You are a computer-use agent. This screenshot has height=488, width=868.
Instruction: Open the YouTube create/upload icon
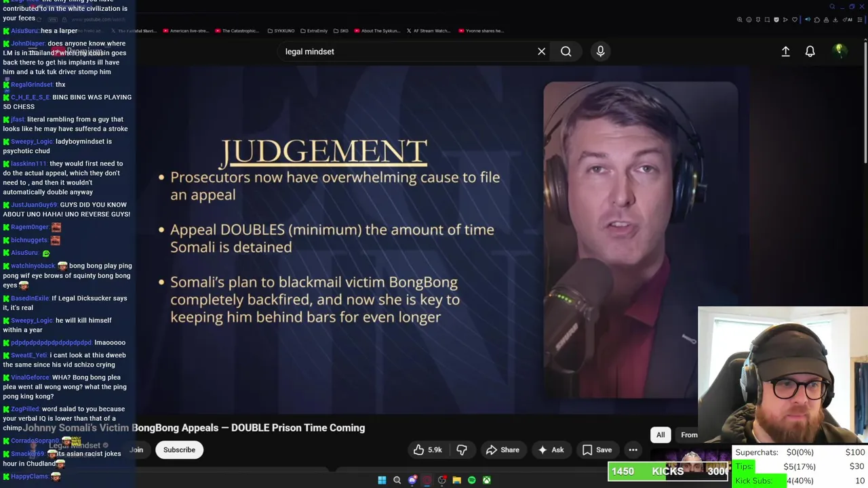coord(785,52)
